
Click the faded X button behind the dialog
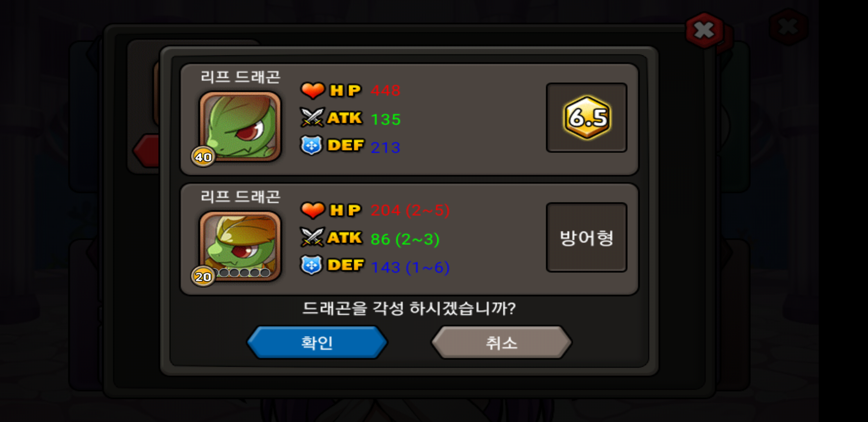click(x=788, y=27)
